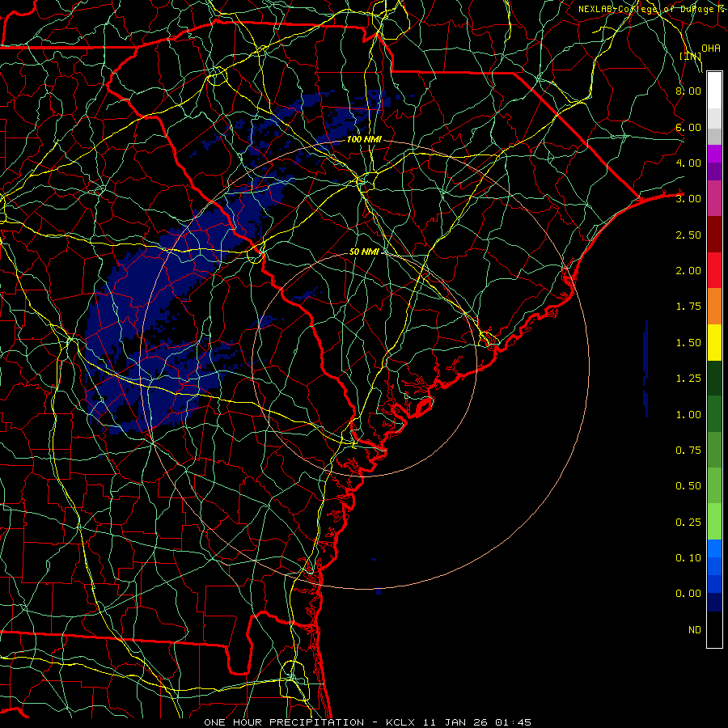728x728 pixels.
Task: Click the 8.00 scale value
Action: click(x=688, y=91)
